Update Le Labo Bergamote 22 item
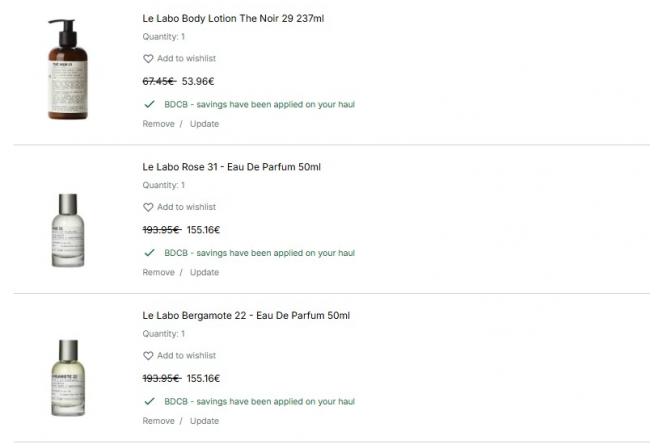Image resolution: width=650 pixels, height=444 pixels. click(x=204, y=421)
